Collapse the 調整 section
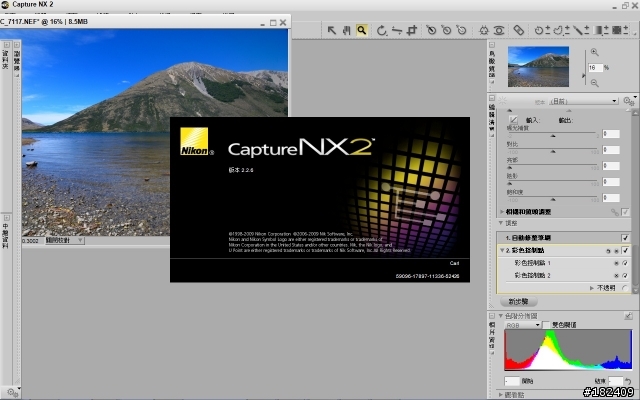 (501, 223)
